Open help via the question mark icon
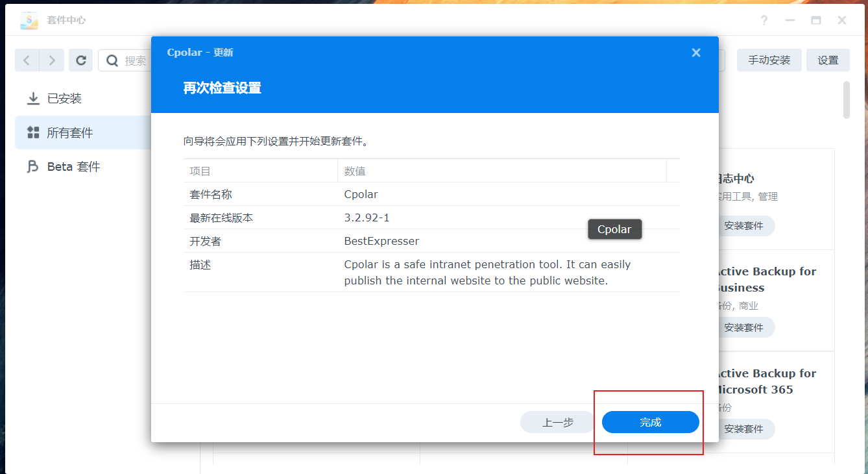The width and height of the screenshot is (868, 474). point(764,20)
